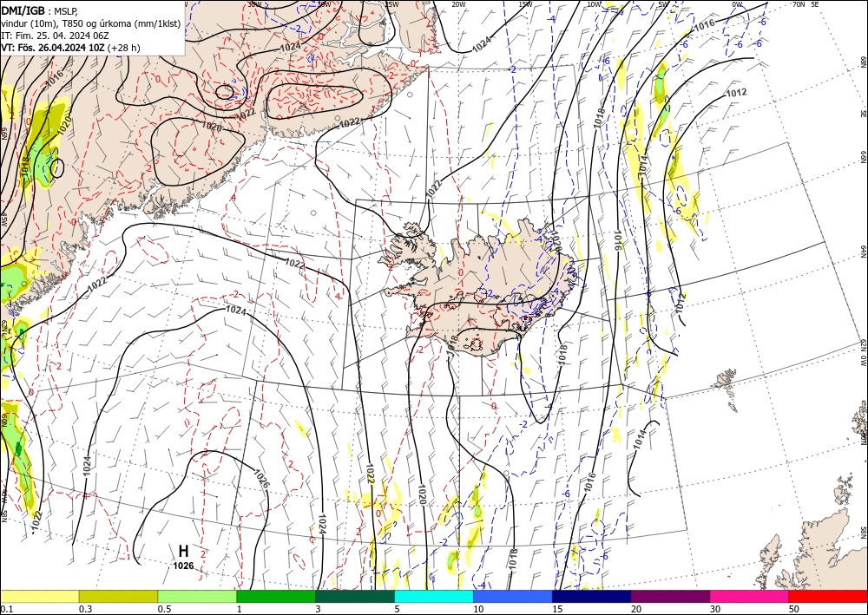The height and width of the screenshot is (615, 868).
Task: Click the '10W' longitude label on top edge
Action: pos(594,4)
